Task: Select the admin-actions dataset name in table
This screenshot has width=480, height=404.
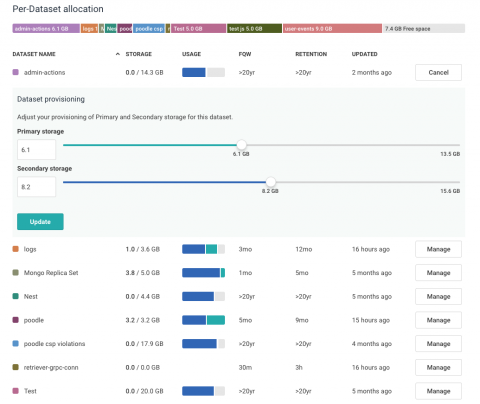Action: [44, 72]
